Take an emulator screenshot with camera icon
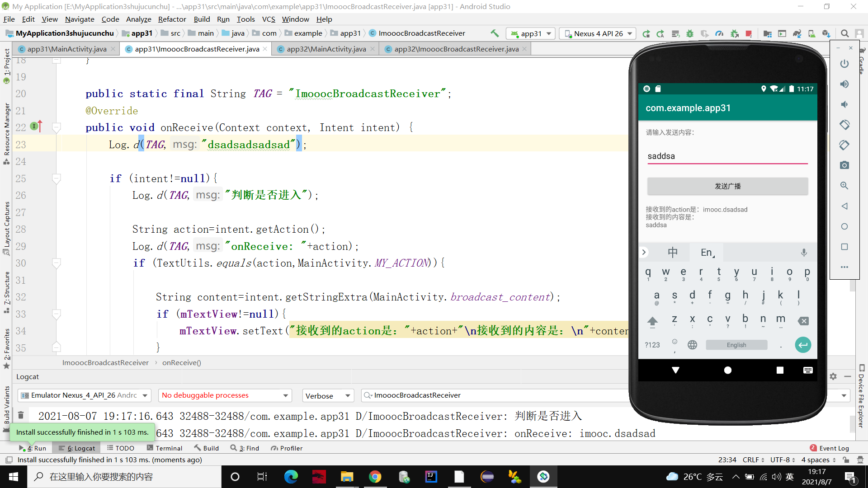Screen dimensions: 868x488 click(x=844, y=165)
